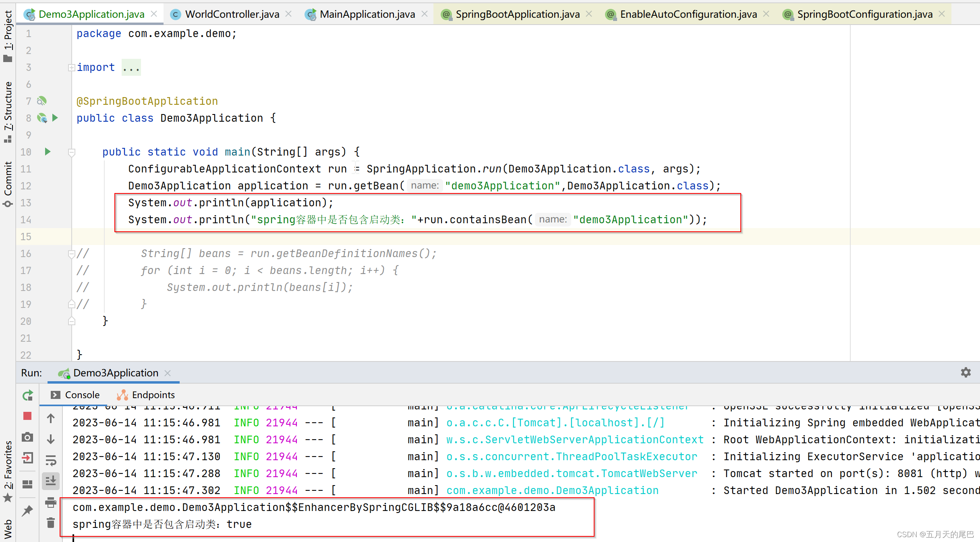This screenshot has width=980, height=542.
Task: Take a thread dump with camera icon
Action: pyautogui.click(x=27, y=437)
